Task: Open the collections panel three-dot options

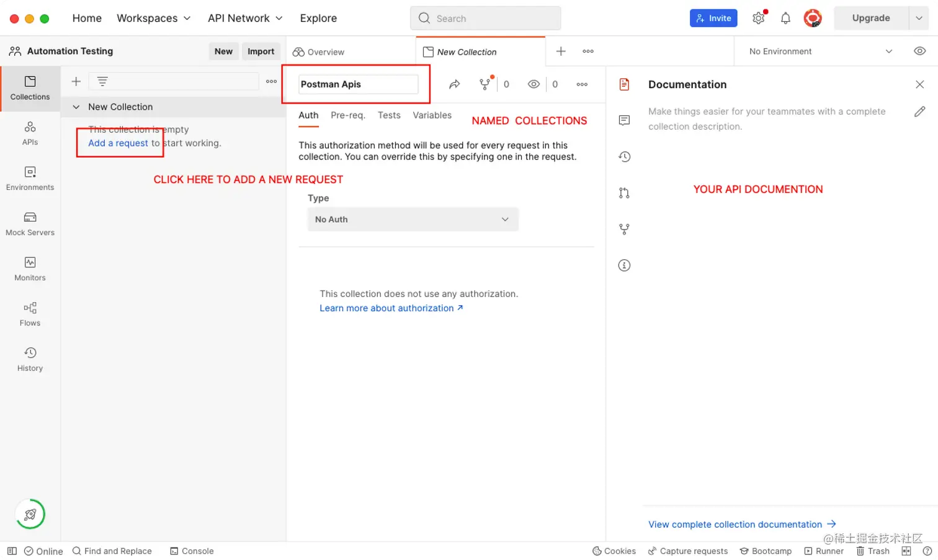Action: tap(271, 81)
